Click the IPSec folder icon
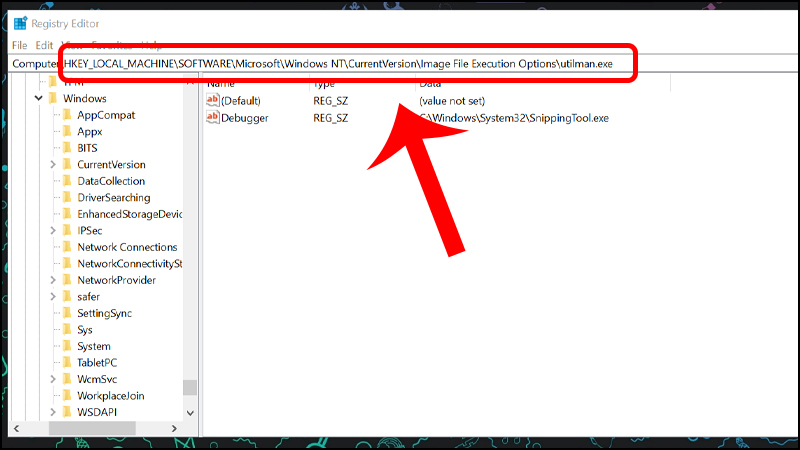 click(x=67, y=230)
